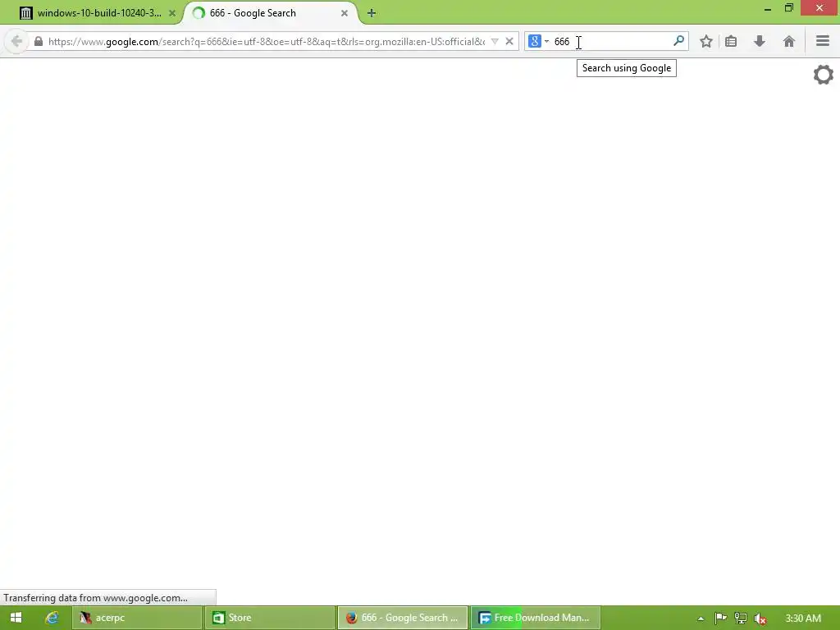Screen dimensions: 840x630
Task: Launch Internet Explorer from taskbar
Action: tap(52, 618)
